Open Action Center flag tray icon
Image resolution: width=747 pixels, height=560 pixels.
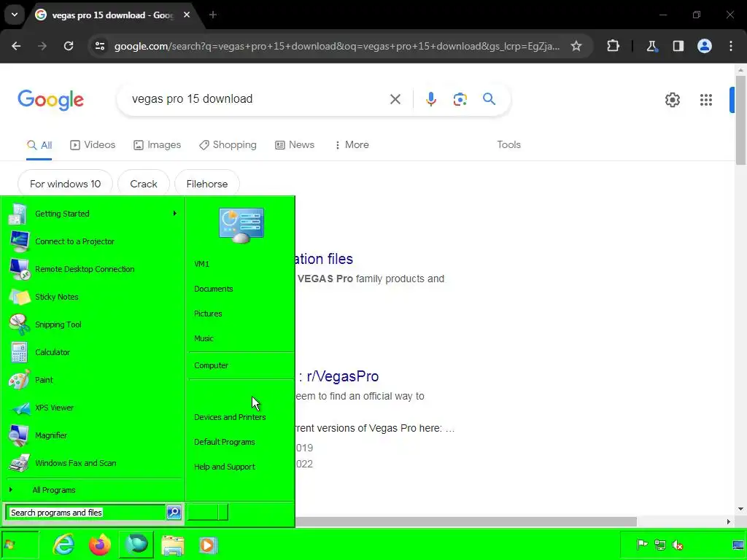(642, 544)
